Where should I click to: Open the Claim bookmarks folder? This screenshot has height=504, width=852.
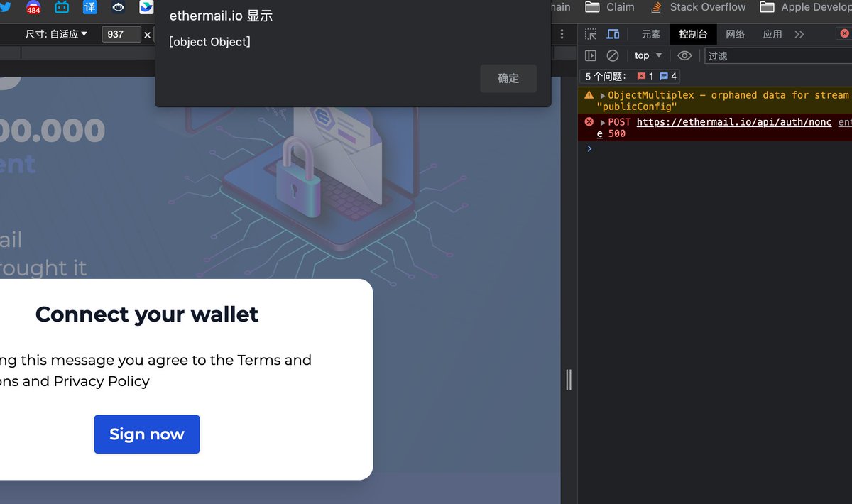point(610,7)
